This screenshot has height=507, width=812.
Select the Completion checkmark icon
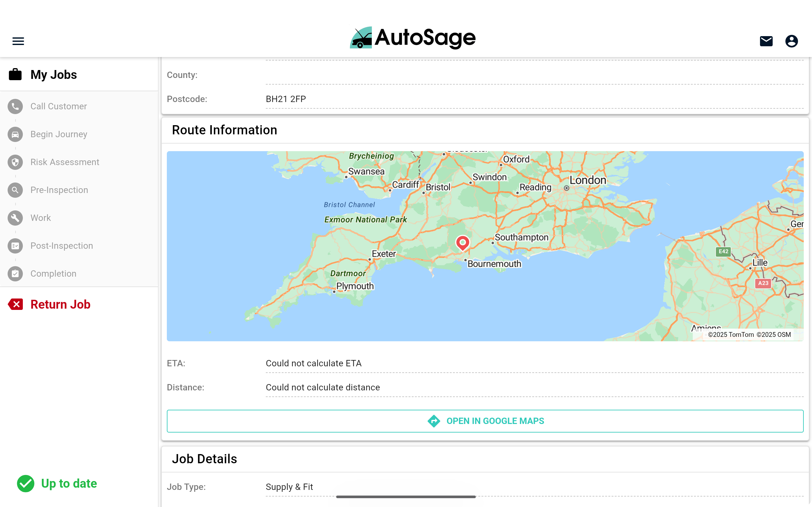point(15,273)
